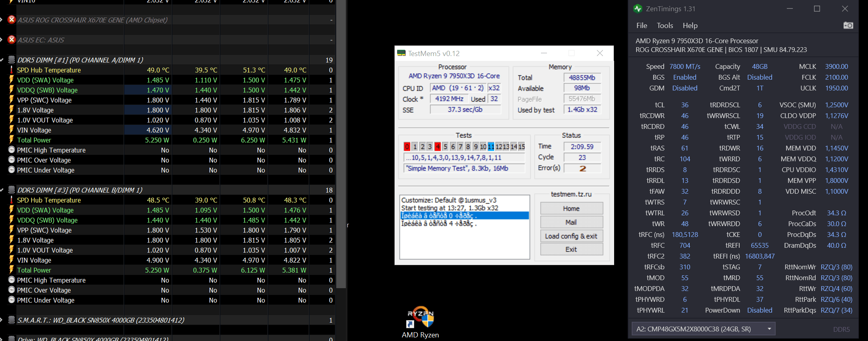Click the tRFC (ns) value 180,5128
This screenshot has height=341, width=868.
(x=685, y=235)
